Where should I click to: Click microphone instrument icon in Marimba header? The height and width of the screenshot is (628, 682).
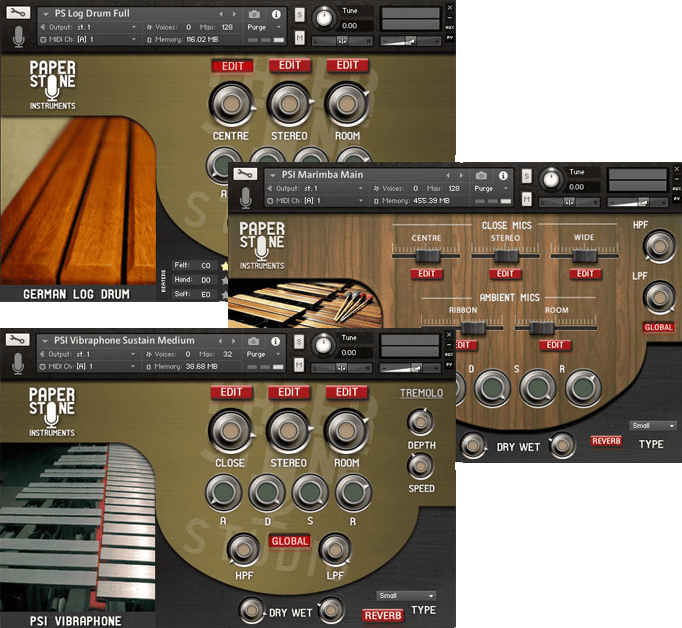pyautogui.click(x=246, y=198)
